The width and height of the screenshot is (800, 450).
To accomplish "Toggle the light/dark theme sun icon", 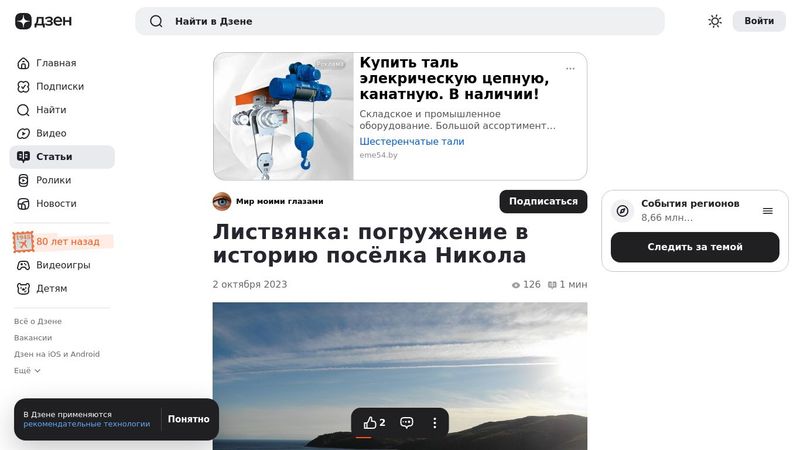I will click(x=715, y=21).
